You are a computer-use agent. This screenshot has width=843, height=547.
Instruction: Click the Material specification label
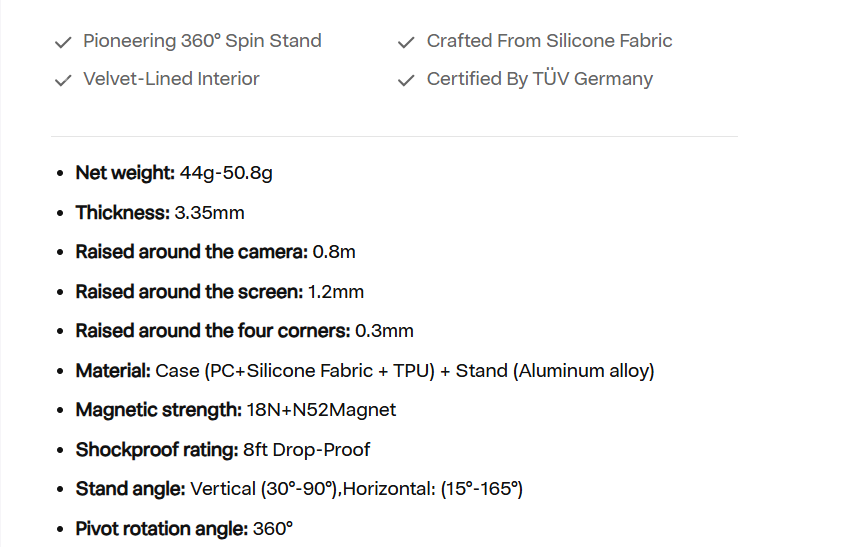click(x=113, y=371)
